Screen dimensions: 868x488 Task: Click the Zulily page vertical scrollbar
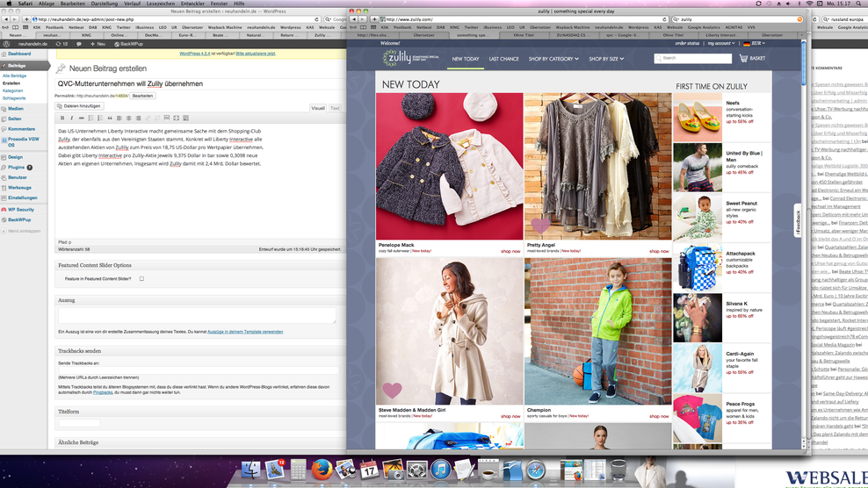pyautogui.click(x=803, y=63)
